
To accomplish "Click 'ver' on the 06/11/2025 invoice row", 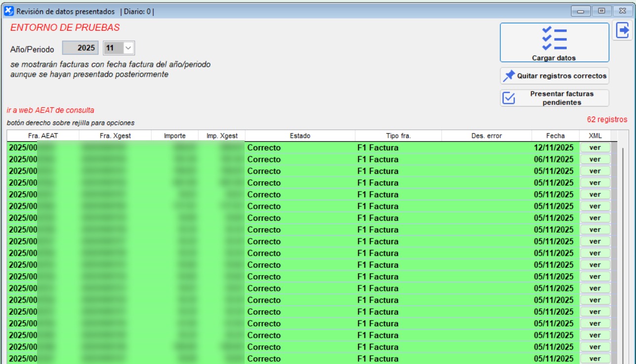I will [x=595, y=159].
